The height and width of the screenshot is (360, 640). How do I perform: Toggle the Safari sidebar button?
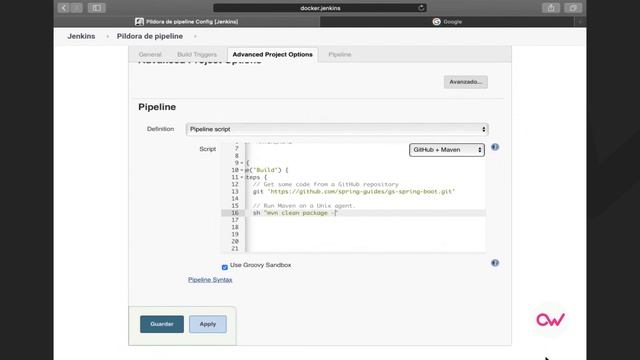tap(97, 8)
